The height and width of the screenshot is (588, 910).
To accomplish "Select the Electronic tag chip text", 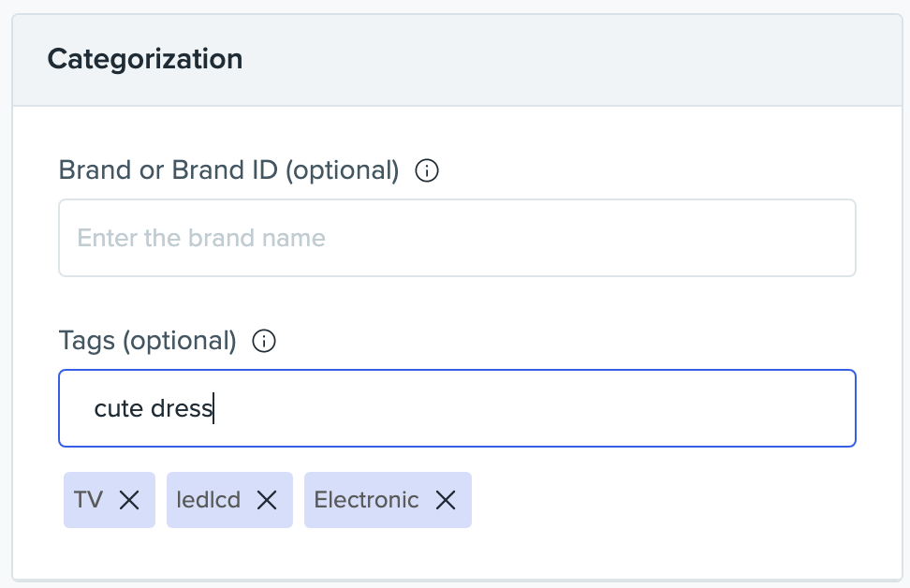I will [x=366, y=500].
